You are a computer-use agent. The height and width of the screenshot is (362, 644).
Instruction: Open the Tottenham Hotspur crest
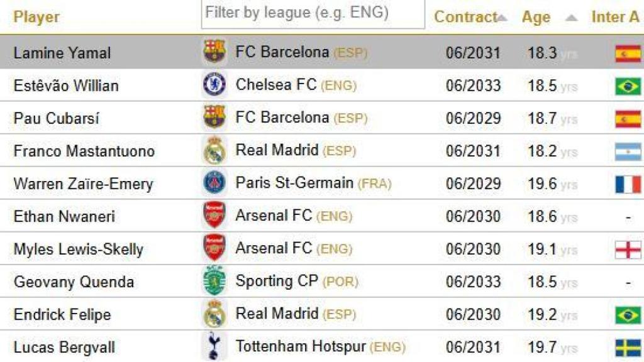(214, 346)
